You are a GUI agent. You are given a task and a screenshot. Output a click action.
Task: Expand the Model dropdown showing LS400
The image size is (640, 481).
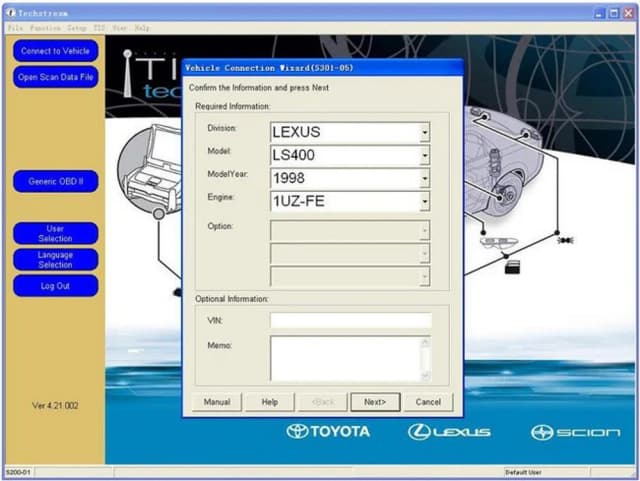pos(424,155)
